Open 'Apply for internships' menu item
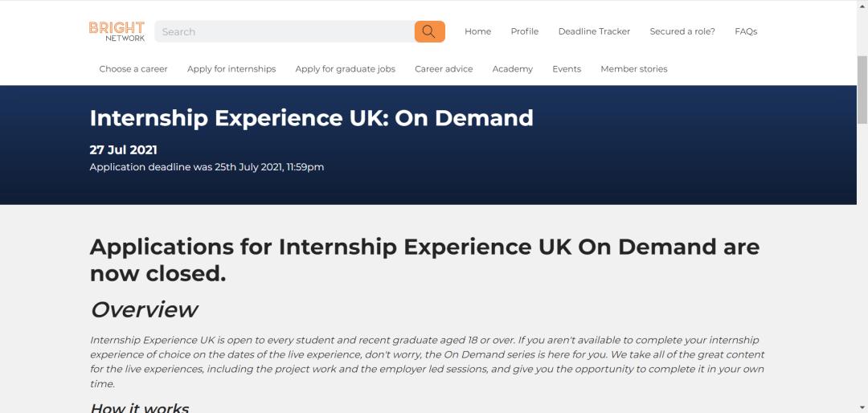This screenshot has width=868, height=413. (231, 69)
